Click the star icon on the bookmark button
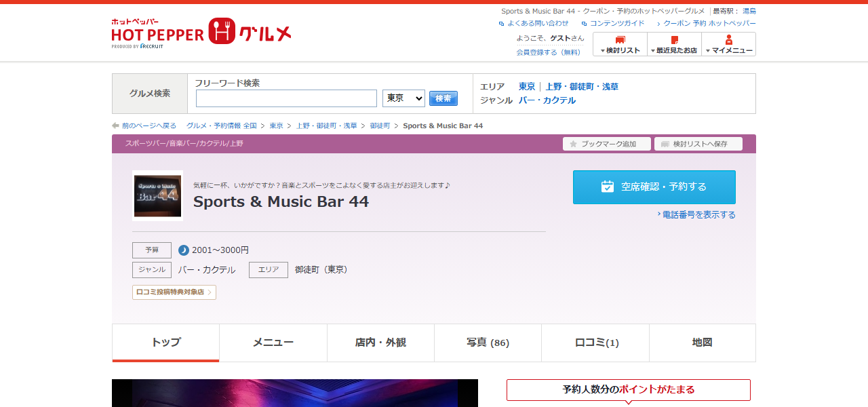 click(x=573, y=144)
